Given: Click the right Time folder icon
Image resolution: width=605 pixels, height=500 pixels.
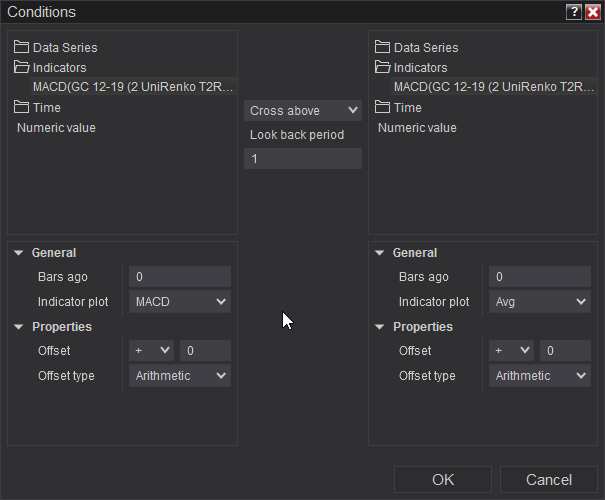Looking at the screenshot, I should click(383, 107).
